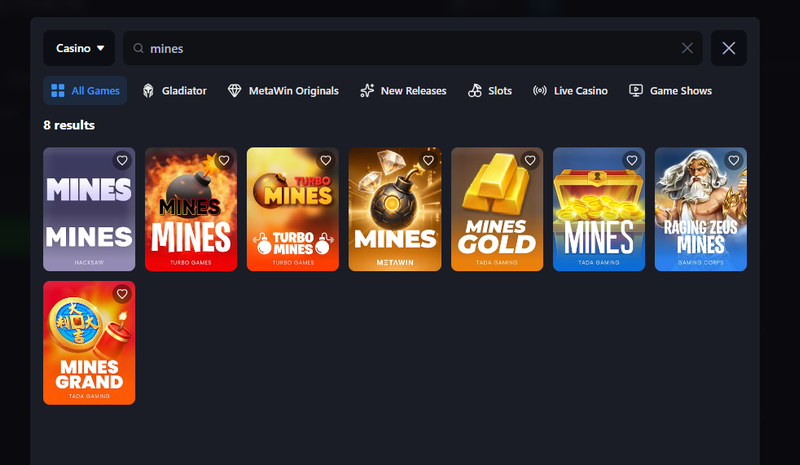Favorite the Mines Gold heart icon
The width and height of the screenshot is (800, 465).
point(530,160)
